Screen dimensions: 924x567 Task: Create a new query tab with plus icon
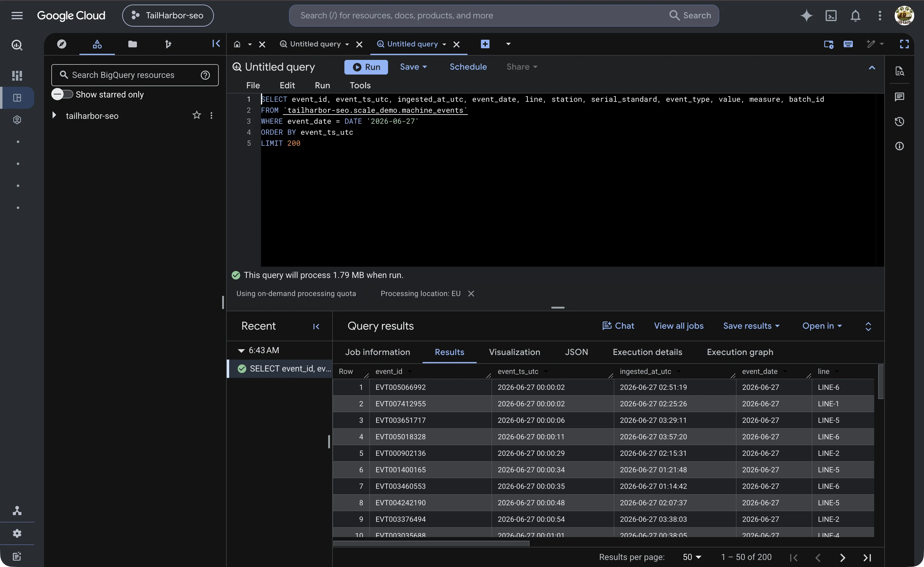point(485,44)
